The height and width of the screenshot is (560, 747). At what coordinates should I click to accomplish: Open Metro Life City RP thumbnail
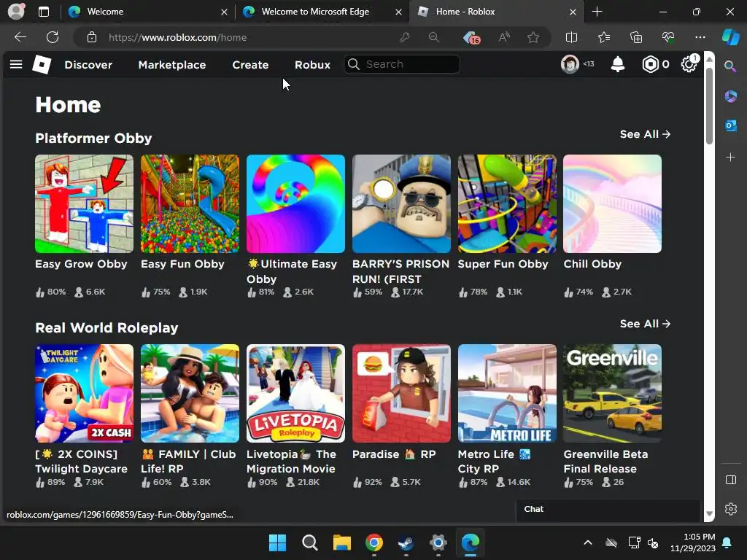pos(507,393)
